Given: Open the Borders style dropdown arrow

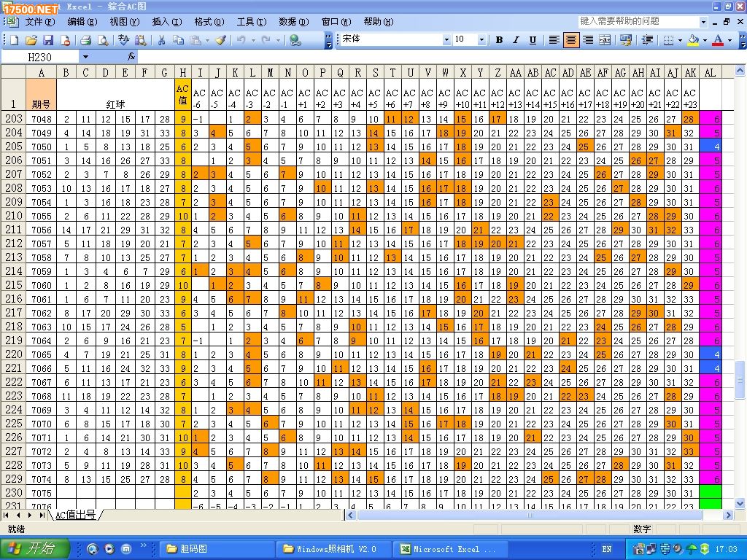Looking at the screenshot, I should [680, 40].
